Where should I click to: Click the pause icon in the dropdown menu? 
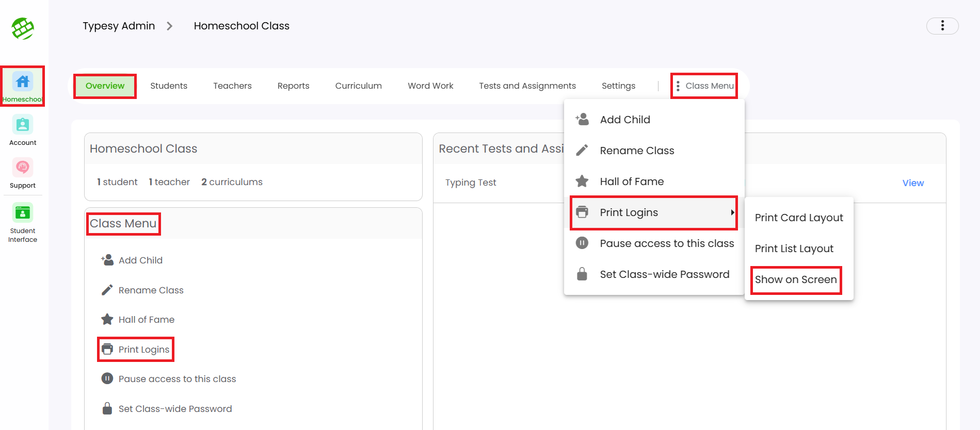582,243
